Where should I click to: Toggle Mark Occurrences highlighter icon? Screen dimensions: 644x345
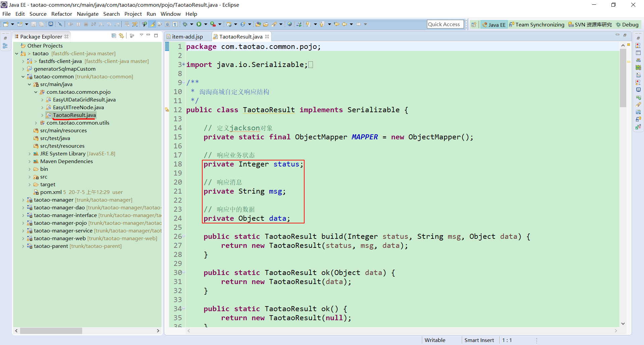point(152,24)
